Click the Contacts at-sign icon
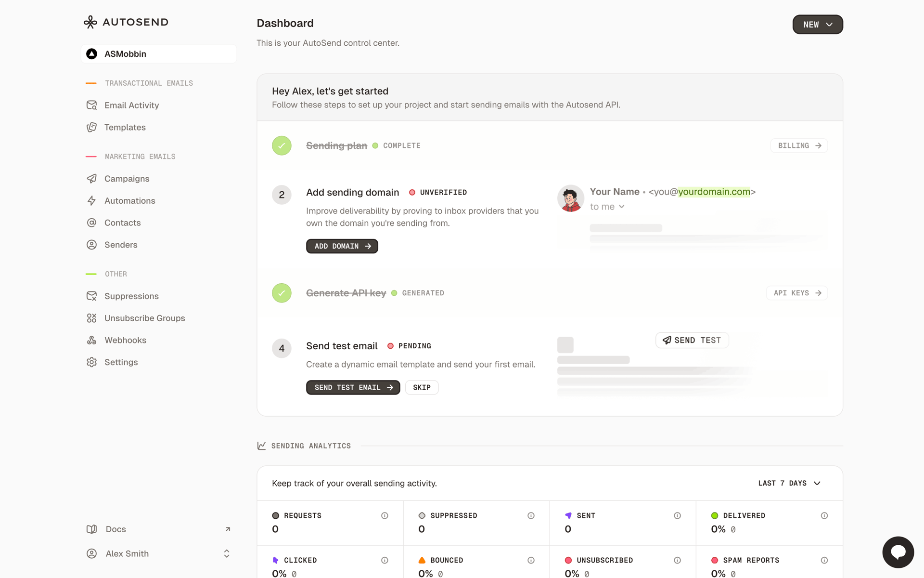Image resolution: width=924 pixels, height=578 pixels. click(x=91, y=223)
